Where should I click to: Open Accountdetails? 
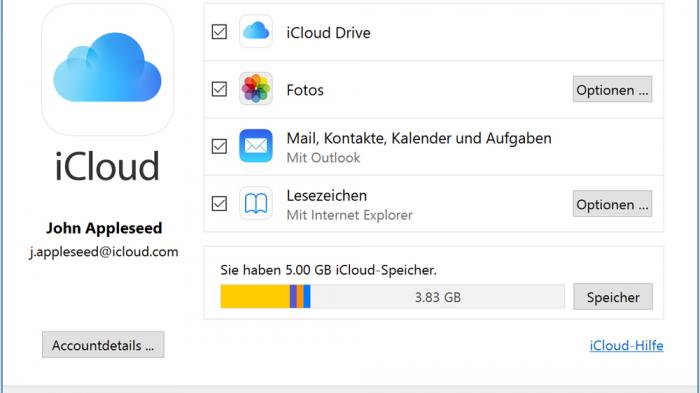point(103,345)
